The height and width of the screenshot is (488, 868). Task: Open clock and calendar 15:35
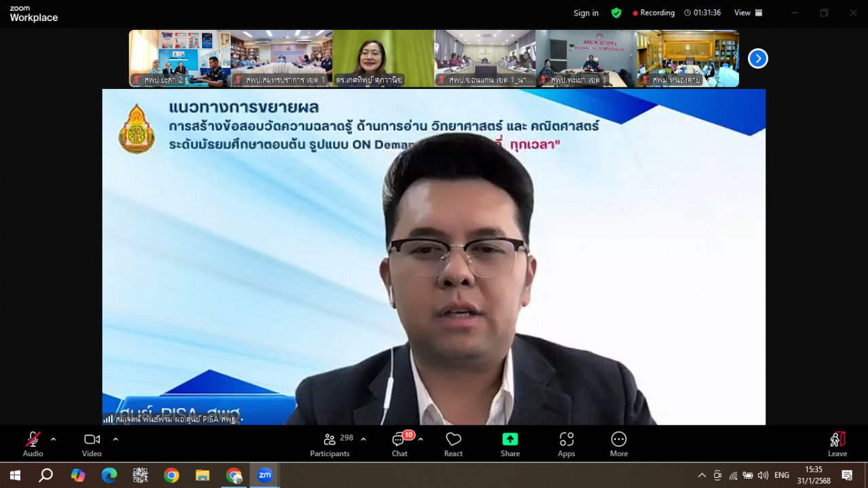click(814, 475)
